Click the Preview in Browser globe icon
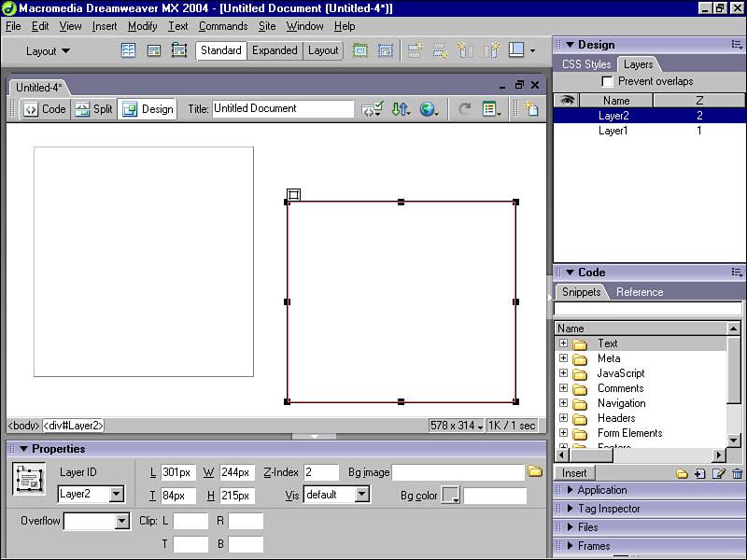The image size is (747, 560). point(429,109)
